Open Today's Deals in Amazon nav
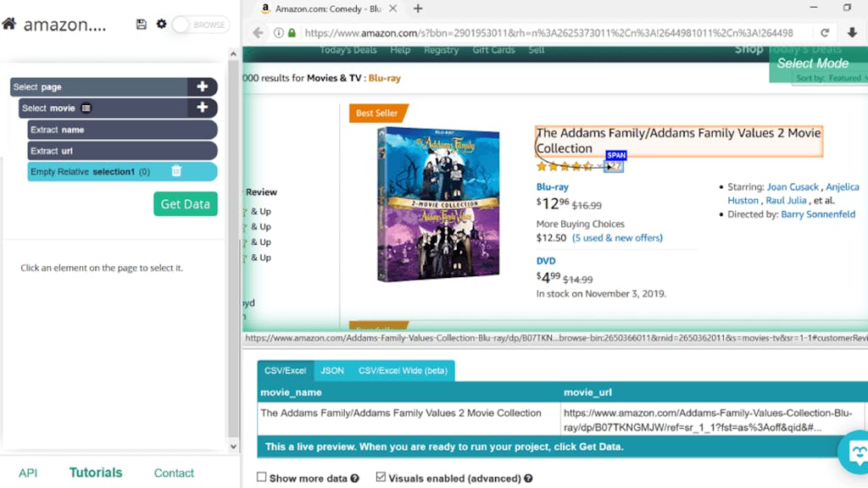Image resolution: width=868 pixels, height=488 pixels. [348, 50]
